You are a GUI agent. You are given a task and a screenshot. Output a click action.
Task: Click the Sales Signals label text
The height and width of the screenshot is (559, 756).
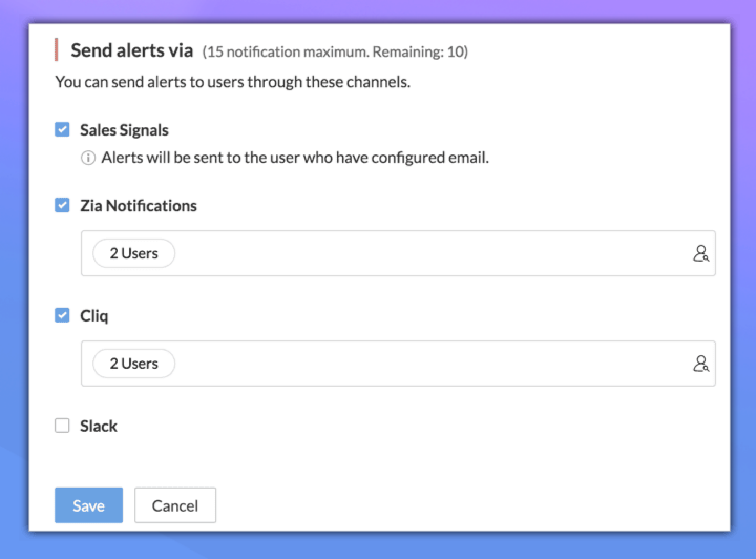coord(124,130)
